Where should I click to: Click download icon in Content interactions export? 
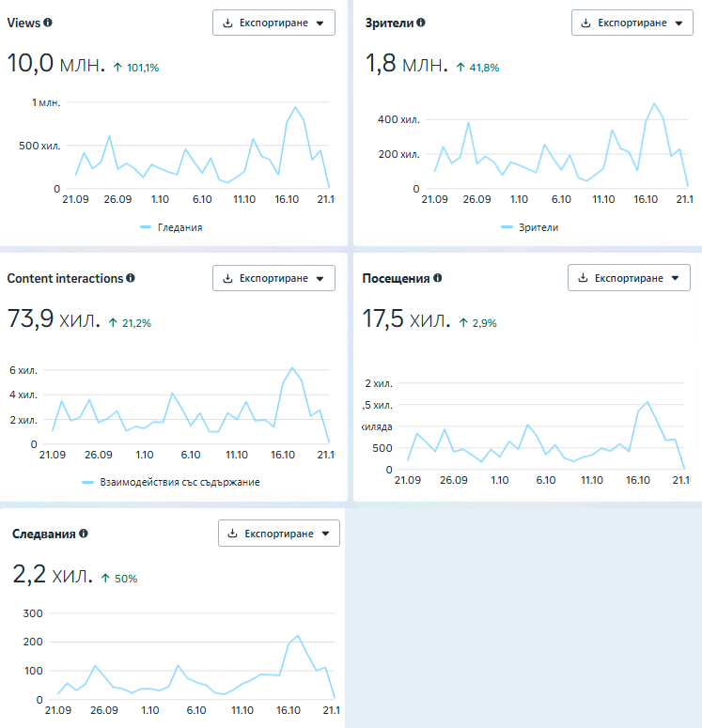click(x=227, y=278)
